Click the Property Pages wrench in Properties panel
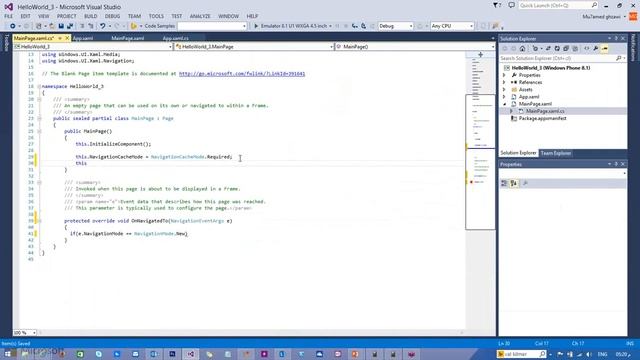 coord(525,183)
